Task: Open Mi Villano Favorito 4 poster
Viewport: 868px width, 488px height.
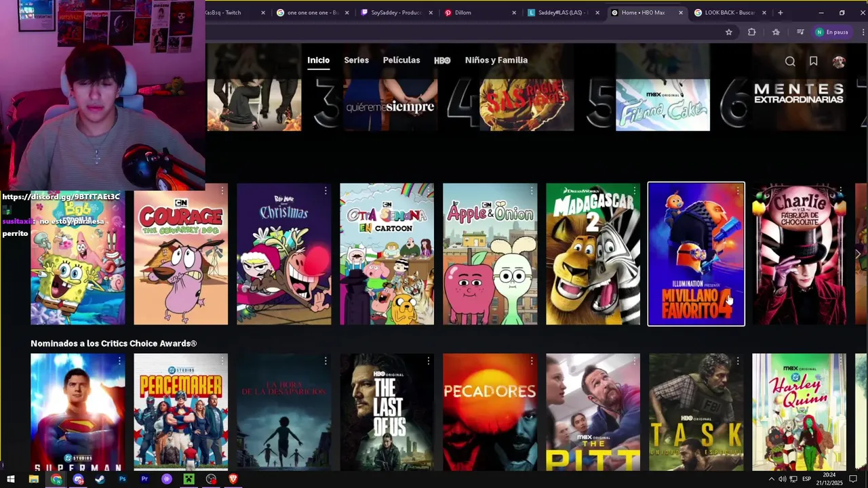Action: (696, 254)
